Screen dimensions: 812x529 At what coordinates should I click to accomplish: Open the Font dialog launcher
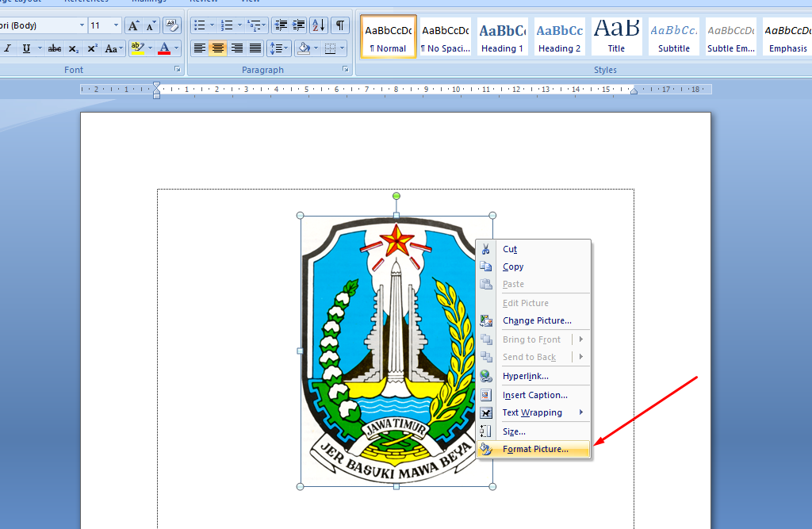pyautogui.click(x=177, y=69)
